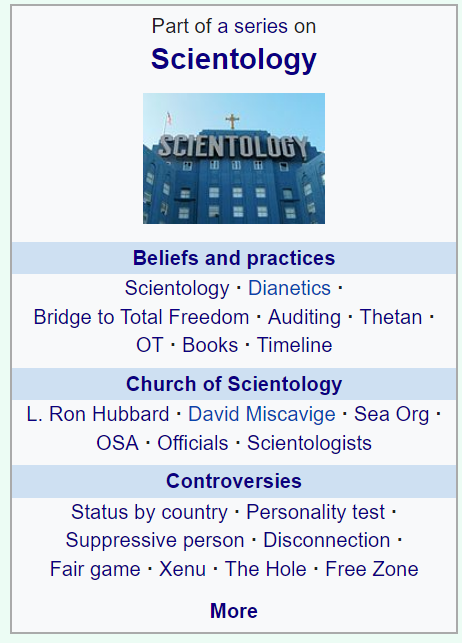Click the Controversies section heading

click(x=234, y=481)
